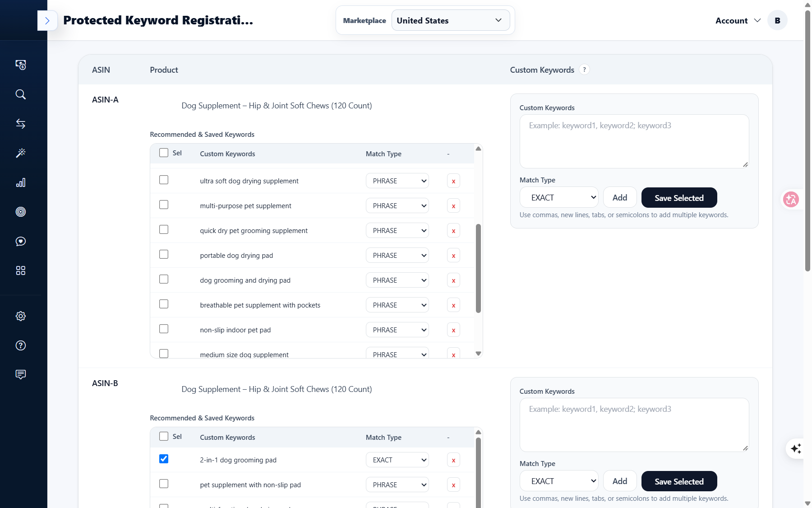Focus ASIN-A Custom Keywords textarea
812x508 pixels.
coord(634,141)
